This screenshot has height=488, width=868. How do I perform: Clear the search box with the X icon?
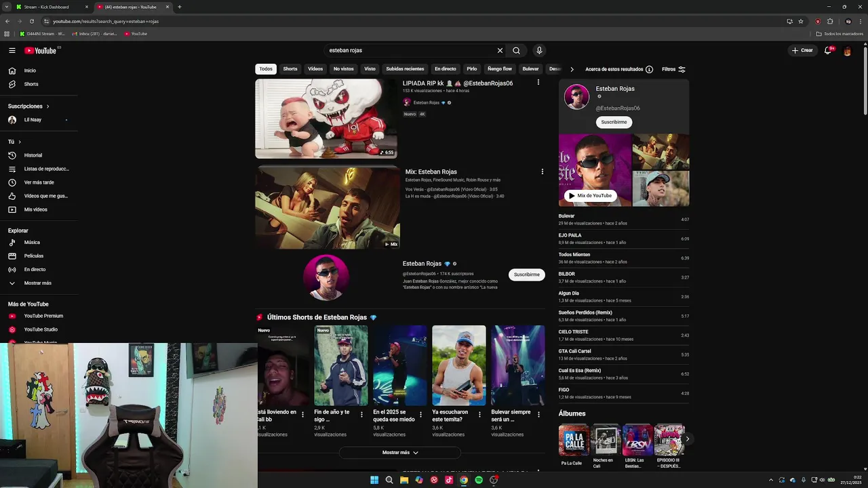pyautogui.click(x=500, y=50)
